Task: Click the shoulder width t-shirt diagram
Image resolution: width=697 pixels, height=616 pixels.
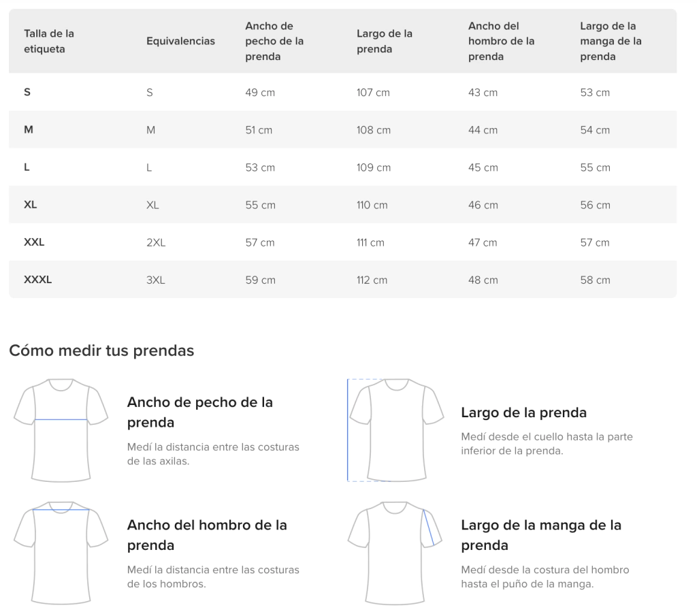Action: (61, 552)
